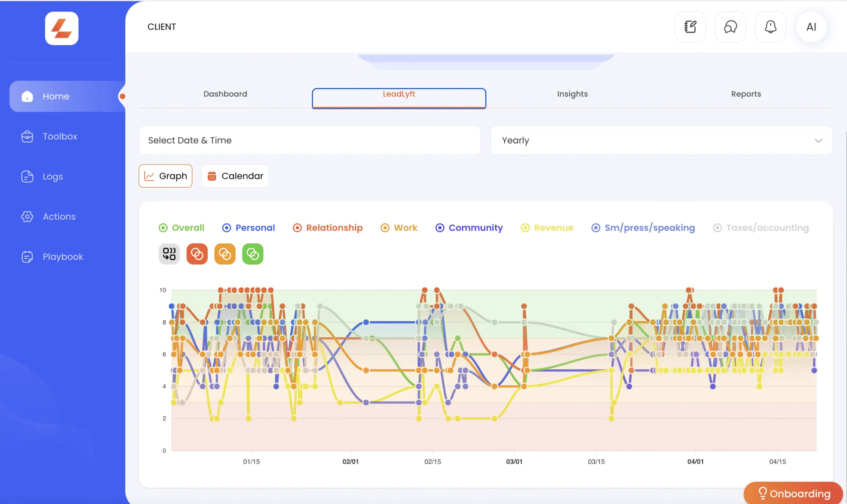847x504 pixels.
Task: Click the Select Date & Time field
Action: coord(310,141)
